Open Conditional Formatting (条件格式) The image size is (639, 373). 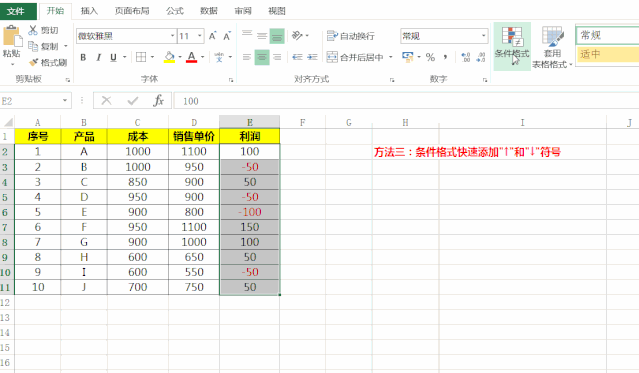512,46
